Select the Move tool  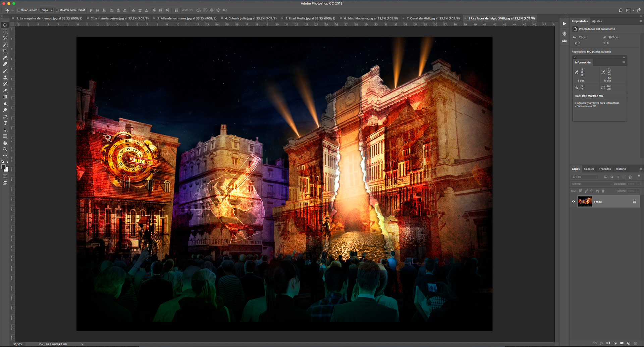click(5, 25)
